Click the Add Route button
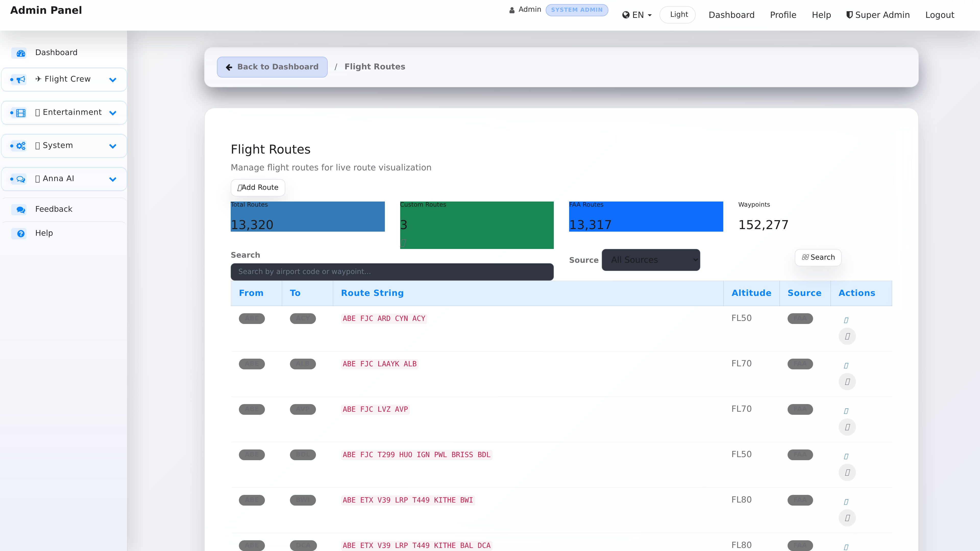 pyautogui.click(x=258, y=187)
